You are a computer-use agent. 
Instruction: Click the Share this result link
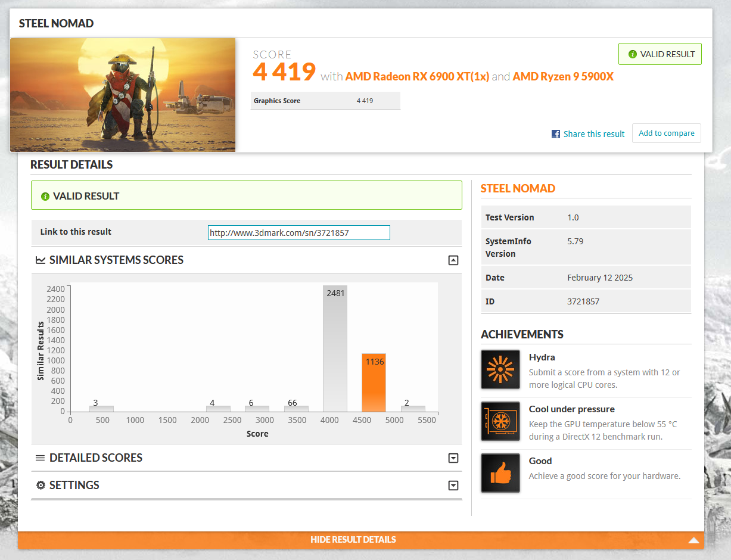coord(594,134)
